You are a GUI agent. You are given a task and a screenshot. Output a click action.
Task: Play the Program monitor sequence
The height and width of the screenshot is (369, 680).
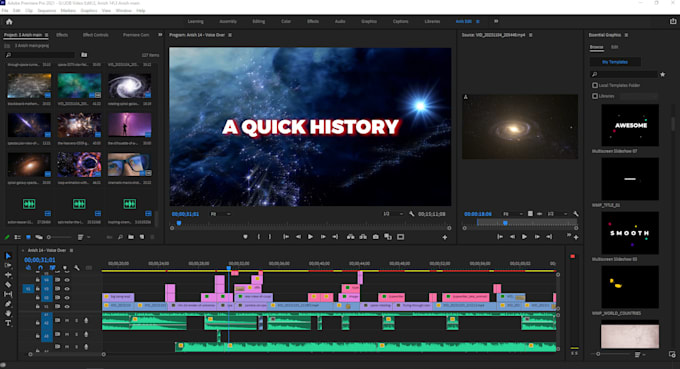pyautogui.click(x=310, y=237)
